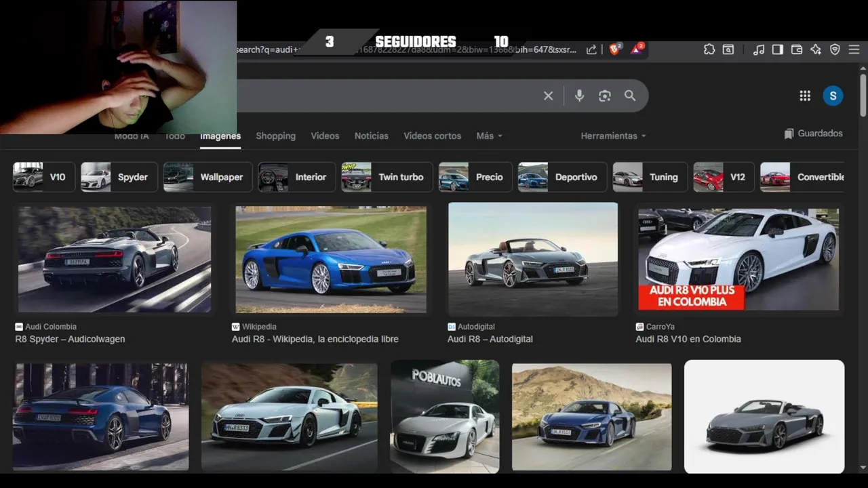This screenshot has width=868, height=488.
Task: Filter images by Wallpaper chip
Action: click(x=208, y=177)
